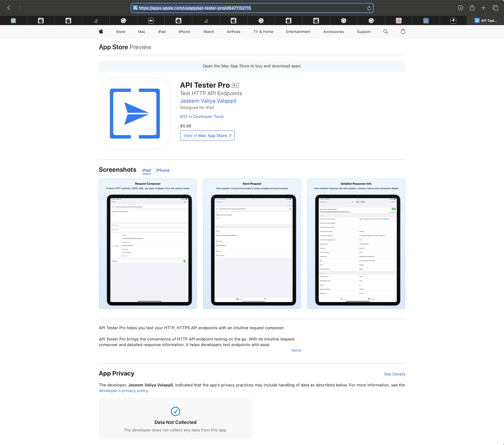This screenshot has height=445, width=504.
Task: Open the Send Request screenshot
Action: click(x=252, y=244)
